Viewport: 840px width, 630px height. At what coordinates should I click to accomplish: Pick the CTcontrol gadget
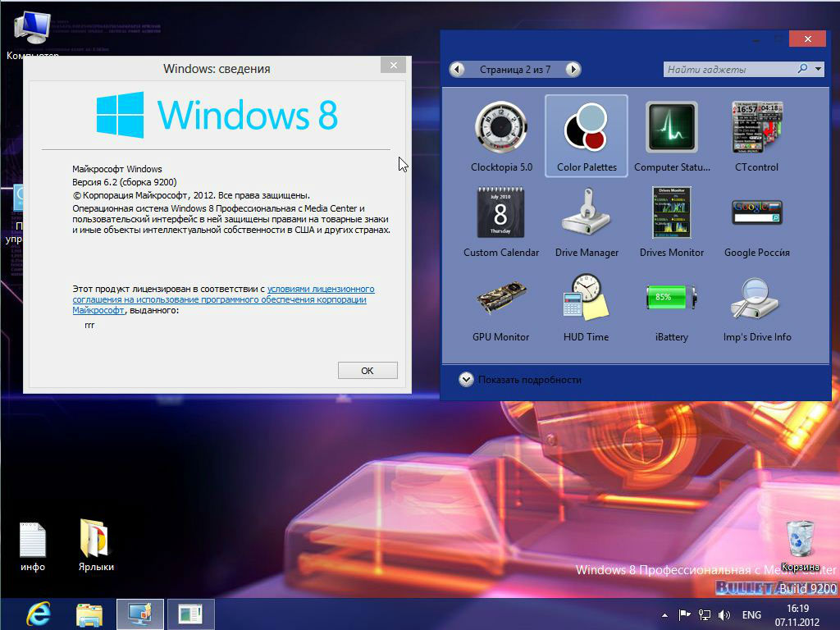coord(756,137)
